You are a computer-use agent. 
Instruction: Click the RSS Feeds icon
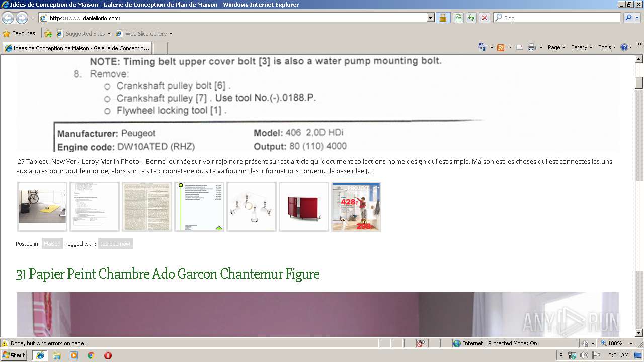[x=501, y=47]
